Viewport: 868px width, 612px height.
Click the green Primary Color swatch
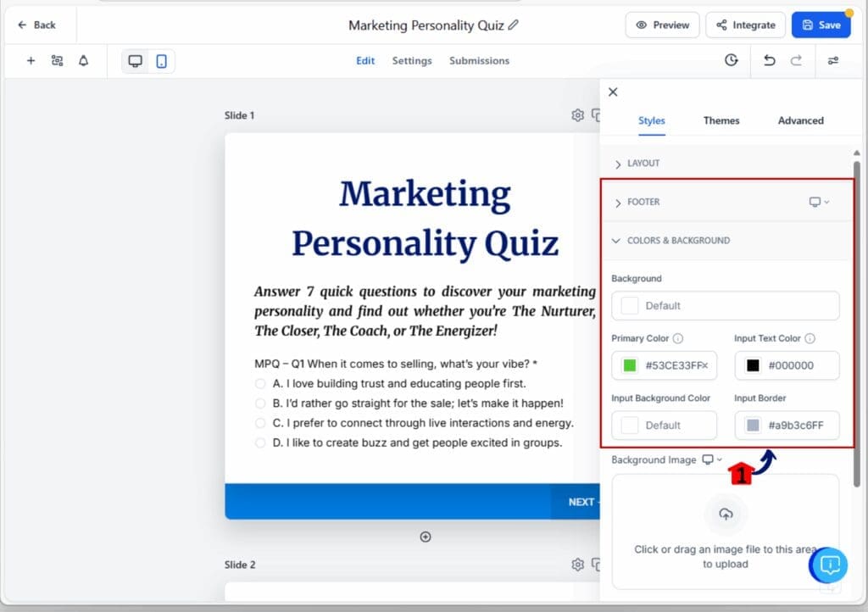[x=630, y=366]
